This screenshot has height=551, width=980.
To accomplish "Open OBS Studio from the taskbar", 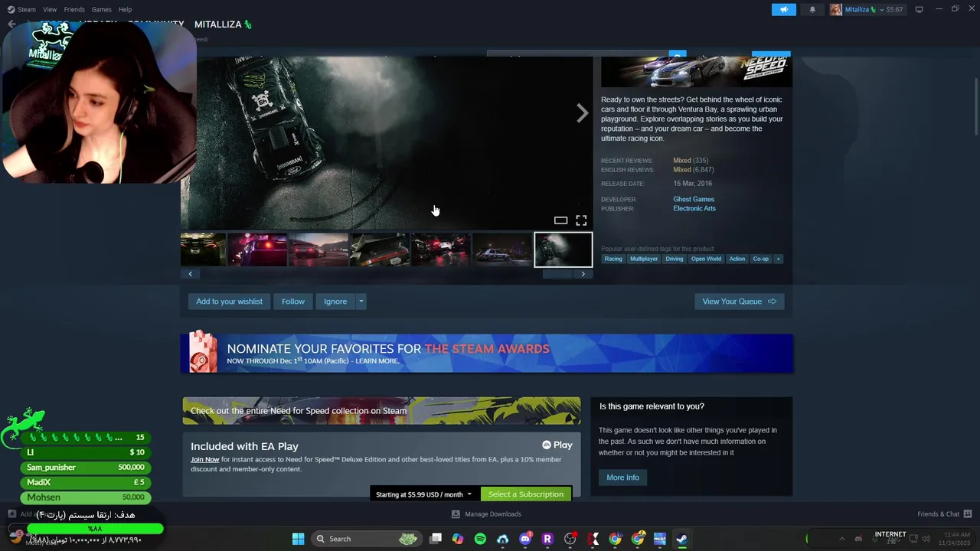I will tap(570, 539).
